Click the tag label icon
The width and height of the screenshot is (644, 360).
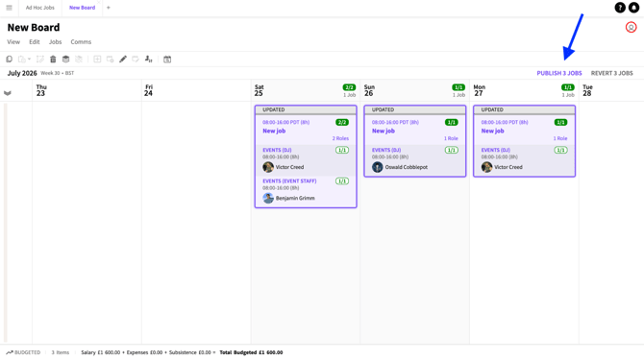pos(136,60)
